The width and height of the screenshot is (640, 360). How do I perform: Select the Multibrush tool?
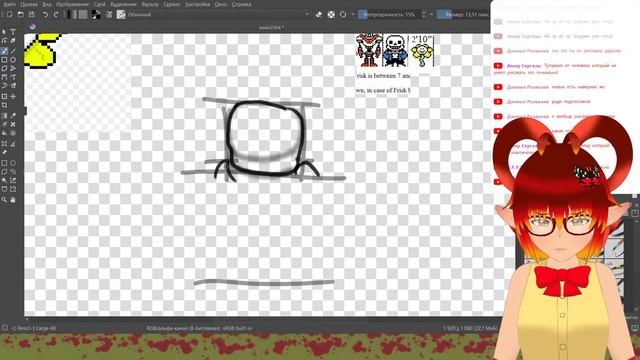tap(13, 86)
